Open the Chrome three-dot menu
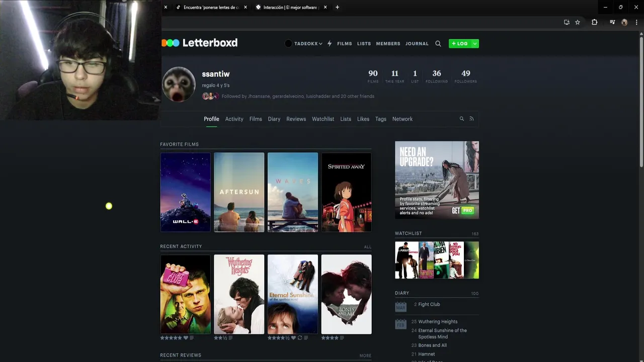This screenshot has width=644, height=362. point(636,22)
